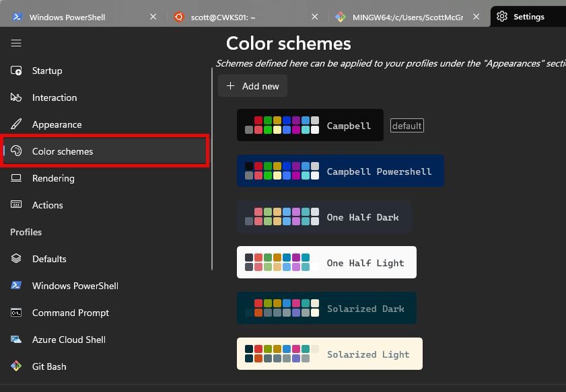Click the default tag beside Campbell
The image size is (566, 392).
coord(406,126)
